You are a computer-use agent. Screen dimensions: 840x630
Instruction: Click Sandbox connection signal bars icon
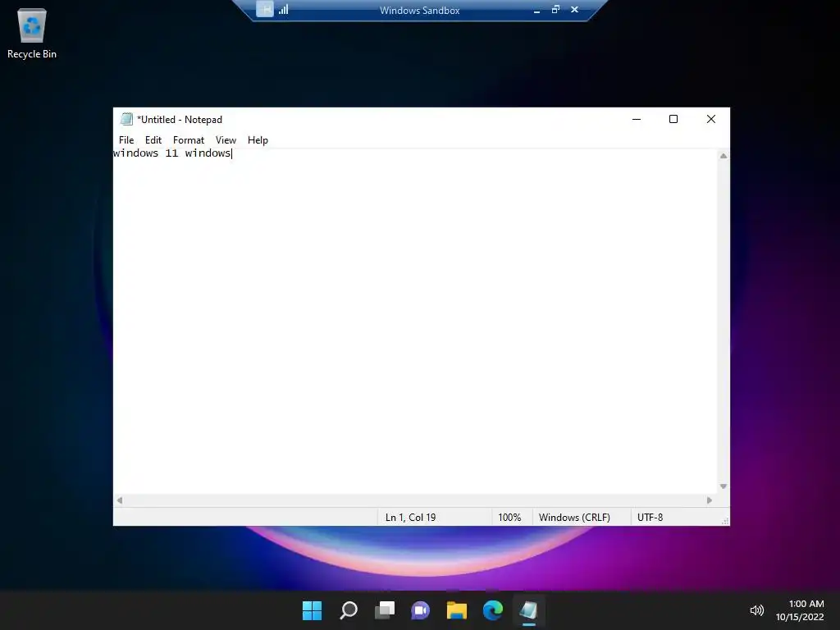click(x=283, y=9)
